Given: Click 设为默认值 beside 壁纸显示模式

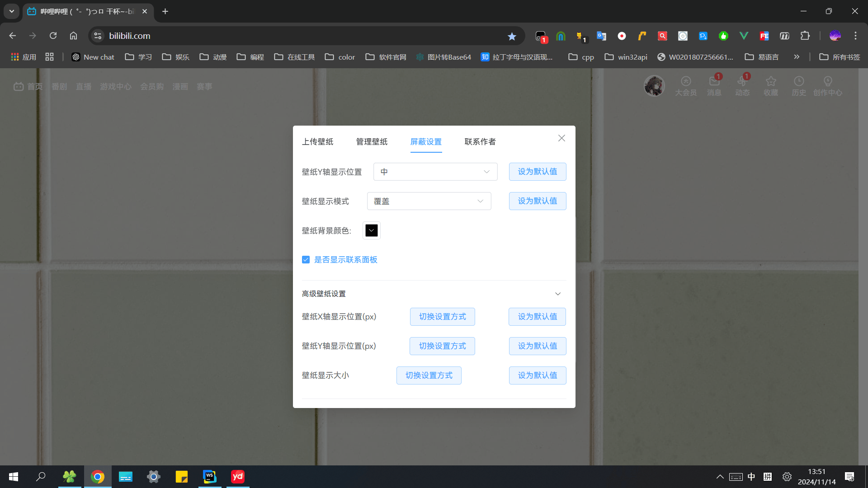Looking at the screenshot, I should click(x=537, y=201).
